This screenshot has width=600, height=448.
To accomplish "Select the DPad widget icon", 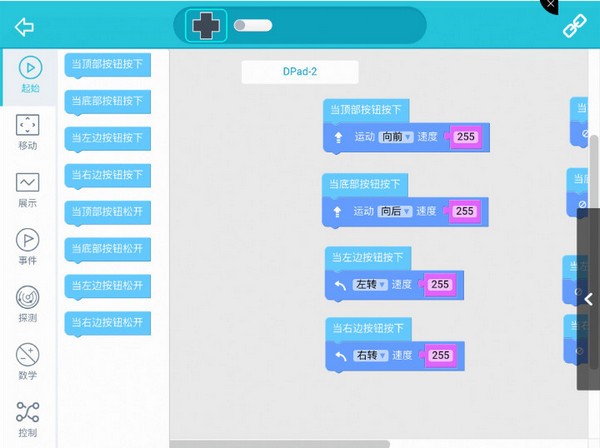I will click(x=206, y=26).
